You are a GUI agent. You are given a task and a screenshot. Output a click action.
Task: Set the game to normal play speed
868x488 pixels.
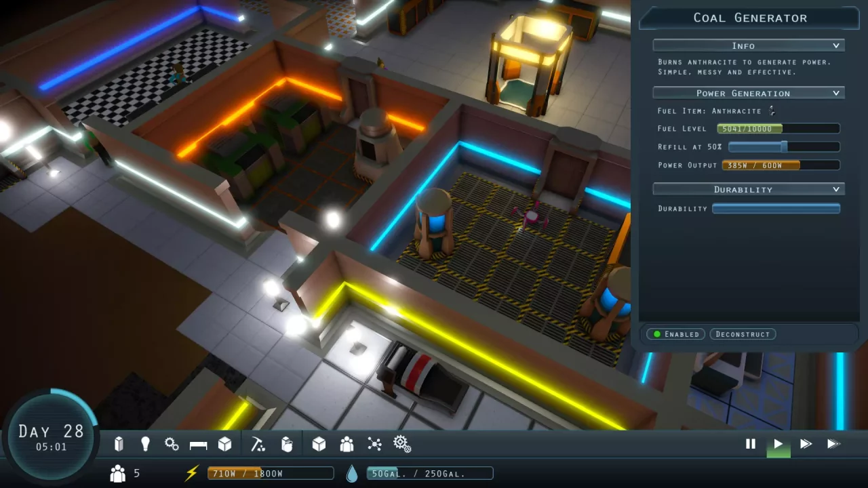click(778, 444)
